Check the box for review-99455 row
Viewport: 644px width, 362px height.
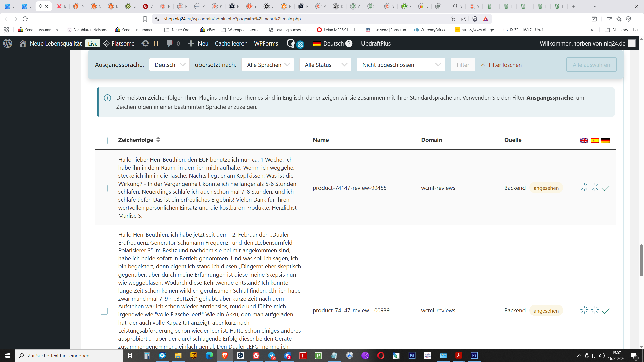(104, 188)
